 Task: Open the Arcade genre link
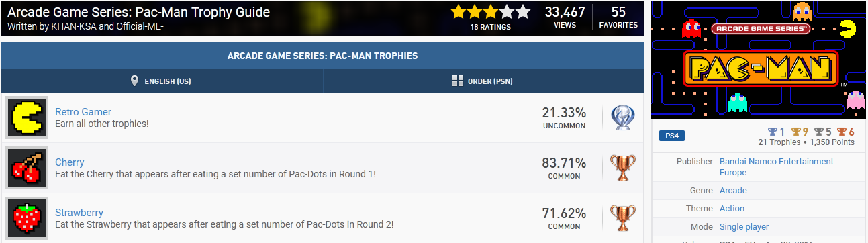point(733,191)
